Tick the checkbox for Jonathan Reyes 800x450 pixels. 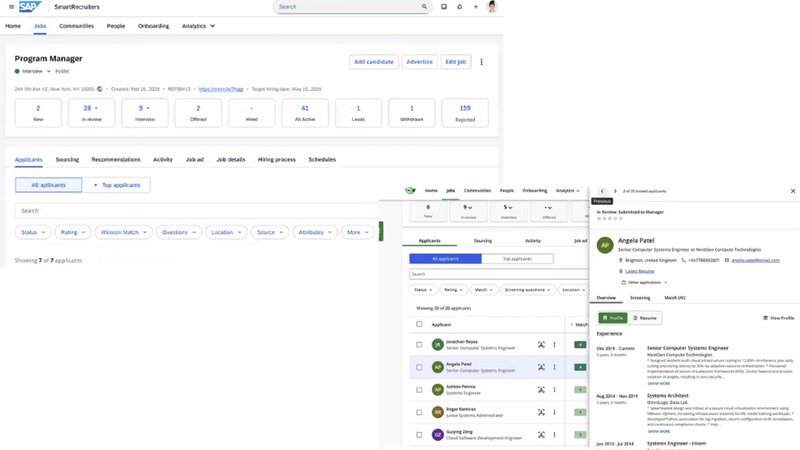[x=419, y=345]
